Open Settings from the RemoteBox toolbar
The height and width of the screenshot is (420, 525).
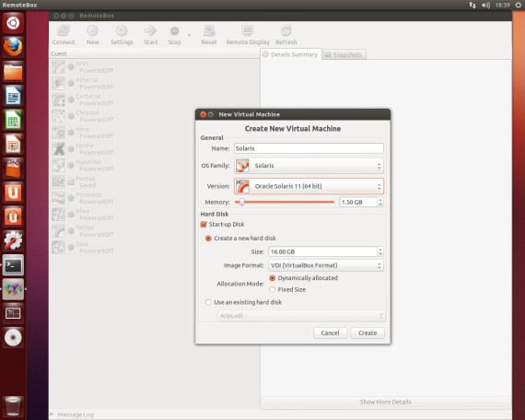coord(122,35)
